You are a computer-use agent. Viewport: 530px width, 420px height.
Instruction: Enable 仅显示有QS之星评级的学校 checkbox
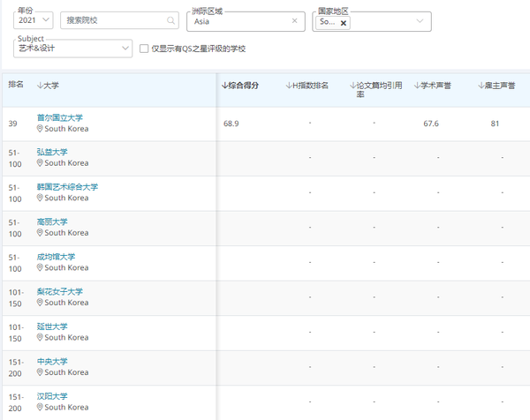[x=144, y=49]
